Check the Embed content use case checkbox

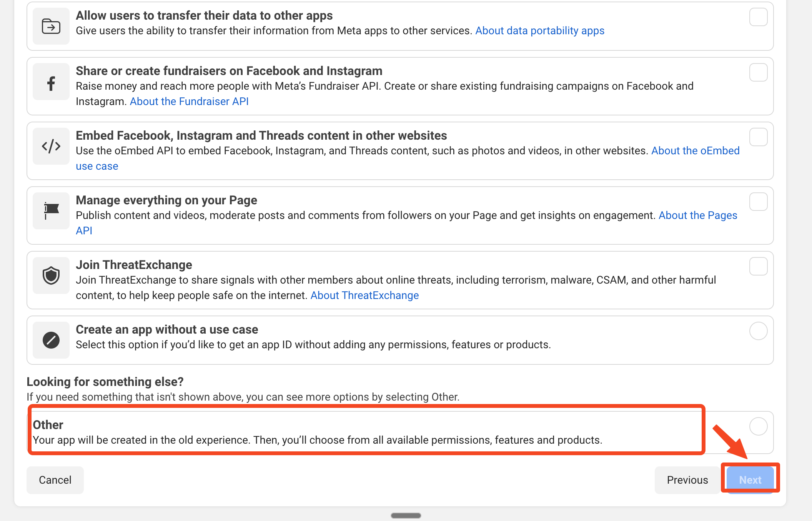point(758,137)
